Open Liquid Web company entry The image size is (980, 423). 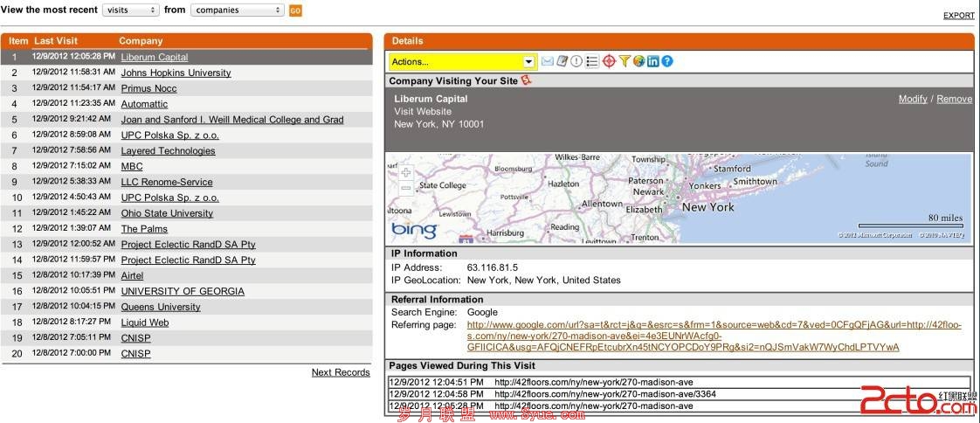tap(145, 322)
